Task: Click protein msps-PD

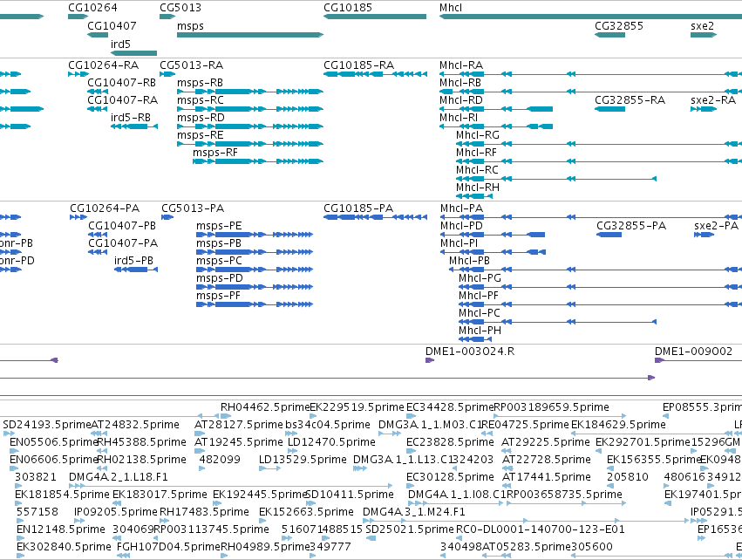Action: coord(255,287)
